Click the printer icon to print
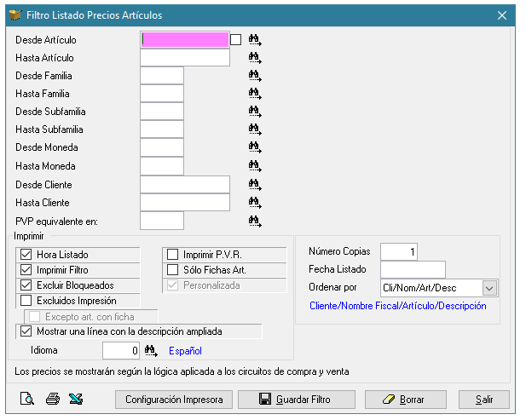 point(52,399)
